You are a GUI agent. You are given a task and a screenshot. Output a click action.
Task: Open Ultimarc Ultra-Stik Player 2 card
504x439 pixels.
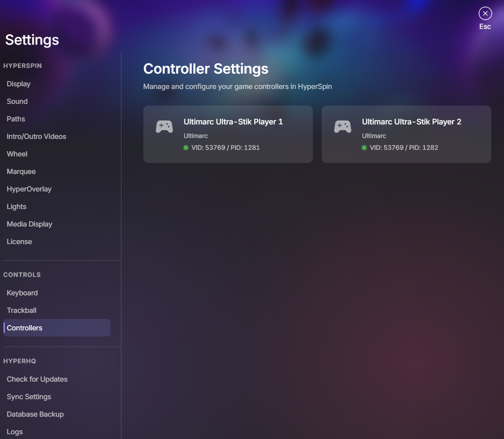(406, 134)
